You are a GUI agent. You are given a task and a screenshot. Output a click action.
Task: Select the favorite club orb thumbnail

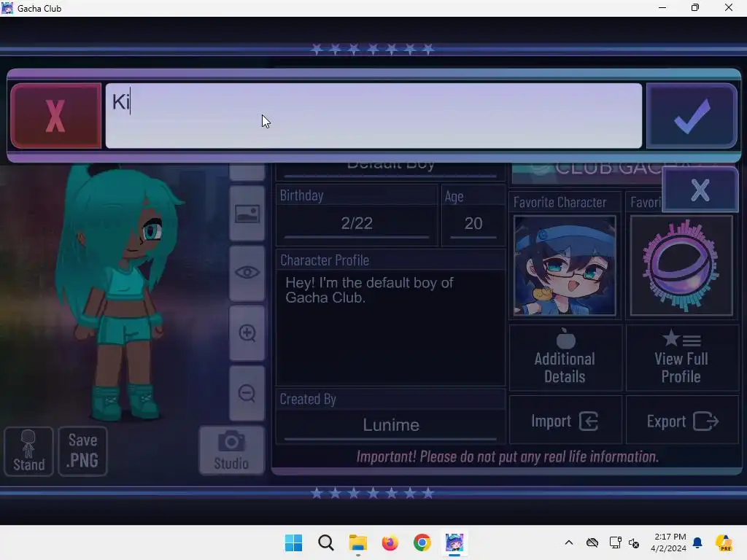(x=681, y=265)
